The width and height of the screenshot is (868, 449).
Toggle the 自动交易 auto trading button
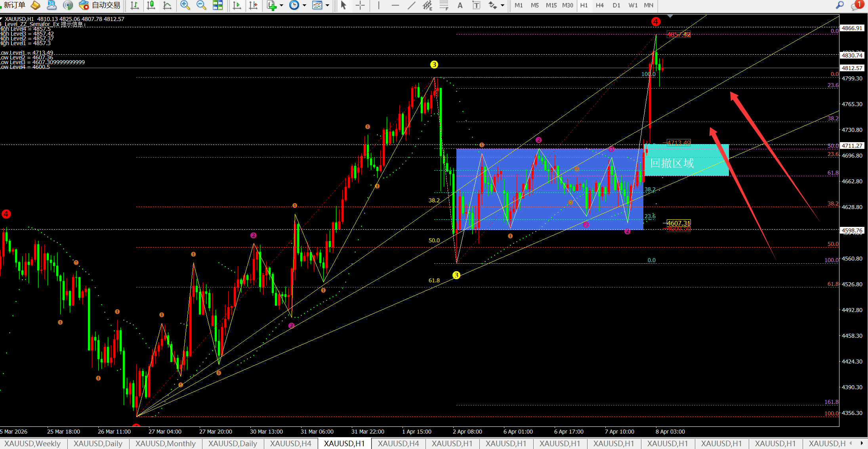click(x=100, y=5)
